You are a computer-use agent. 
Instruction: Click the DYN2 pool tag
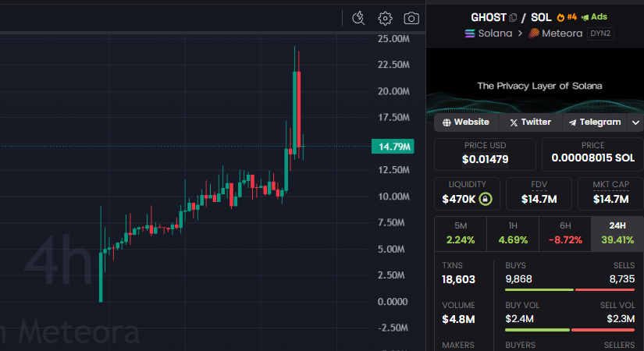coord(600,34)
